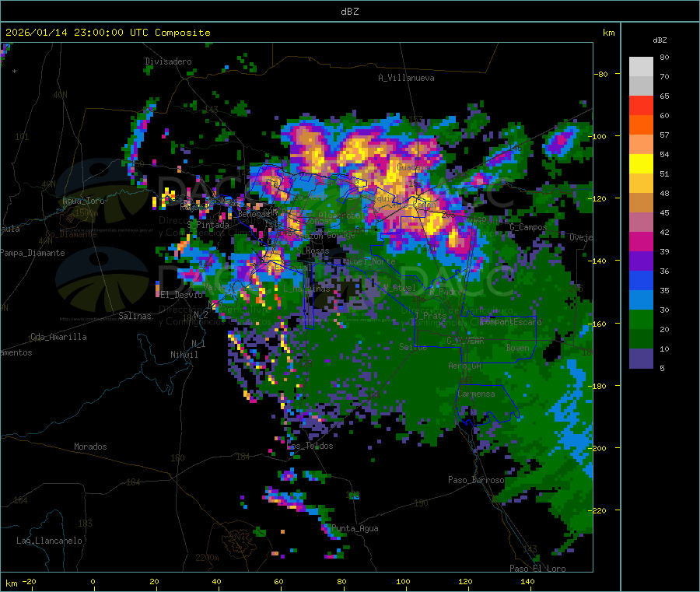Click the '100' km x-axis tick

[403, 581]
